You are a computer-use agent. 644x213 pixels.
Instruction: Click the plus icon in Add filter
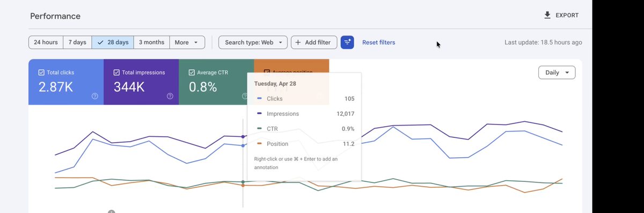point(298,42)
